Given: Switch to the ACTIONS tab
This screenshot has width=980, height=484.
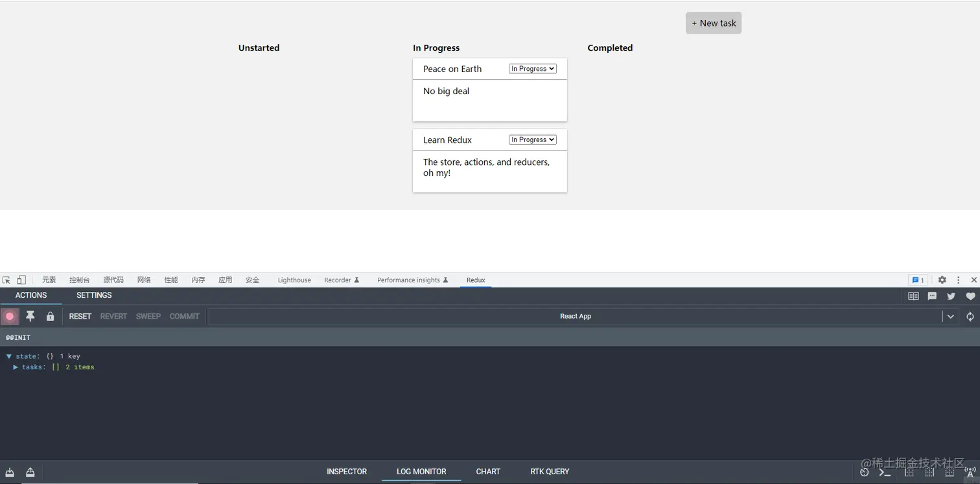Looking at the screenshot, I should point(31,295).
